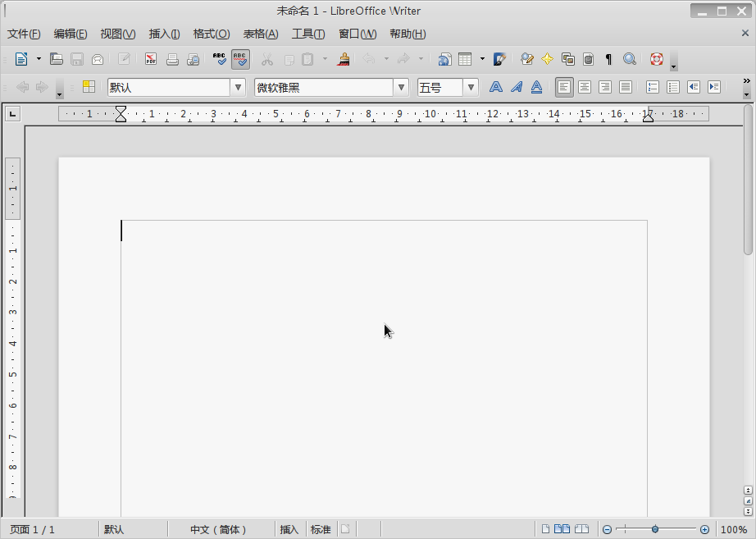756x539 pixels.
Task: Enable justified paragraph alignment
Action: (626, 87)
